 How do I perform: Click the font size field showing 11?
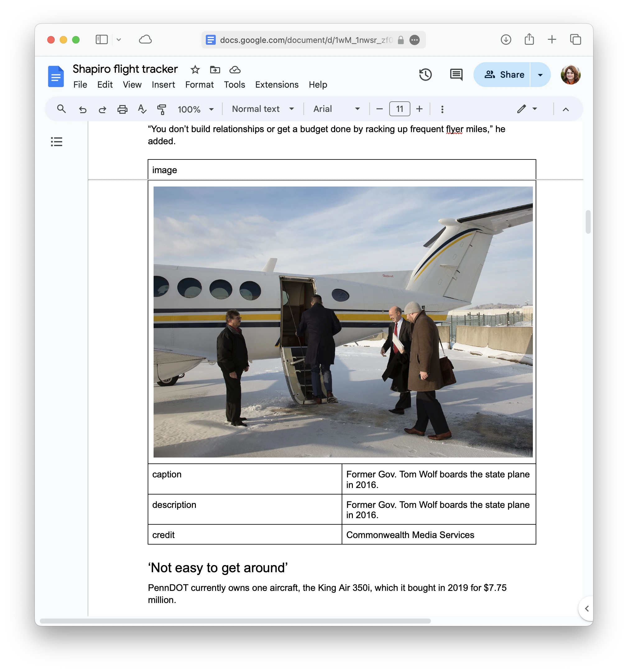[x=399, y=109]
